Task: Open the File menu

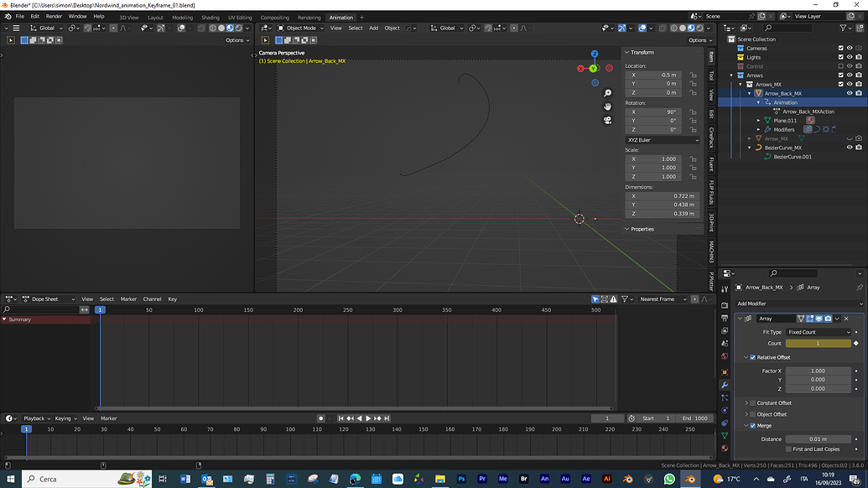Action: point(20,17)
